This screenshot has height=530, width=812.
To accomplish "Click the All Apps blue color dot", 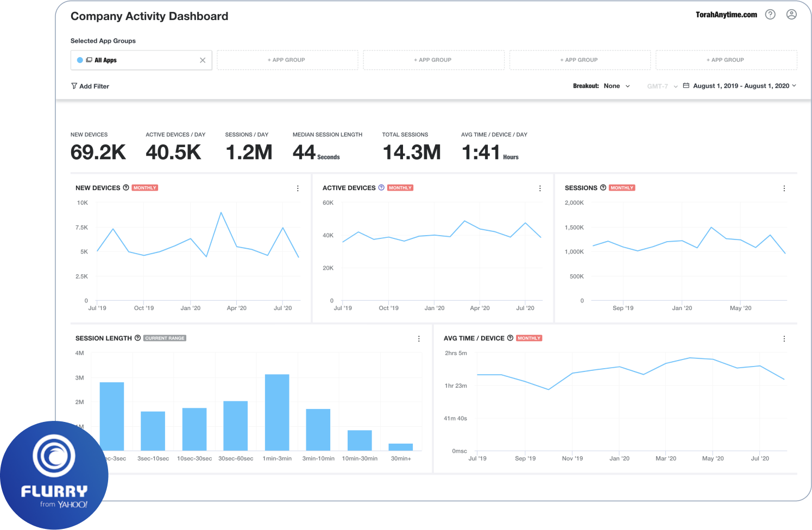I will click(x=80, y=60).
